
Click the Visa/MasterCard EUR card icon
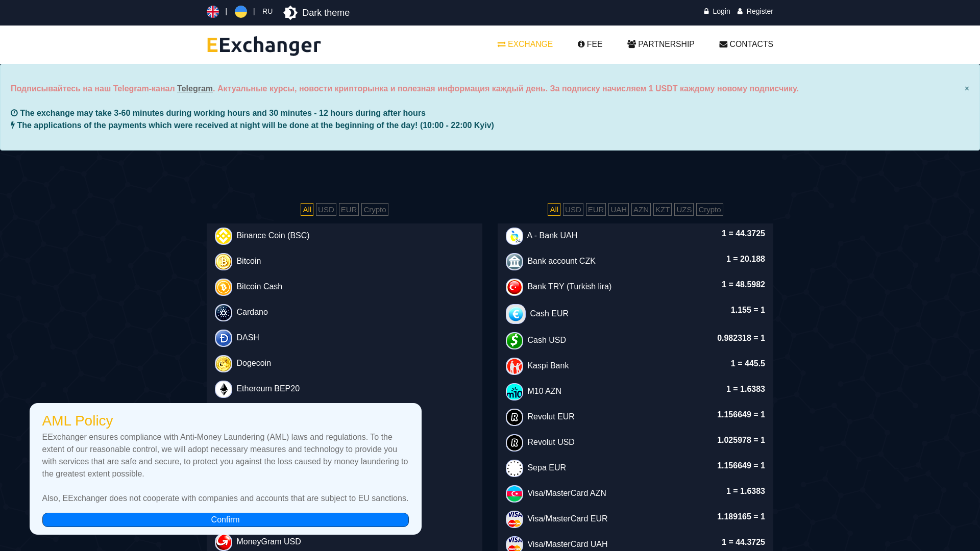[514, 519]
